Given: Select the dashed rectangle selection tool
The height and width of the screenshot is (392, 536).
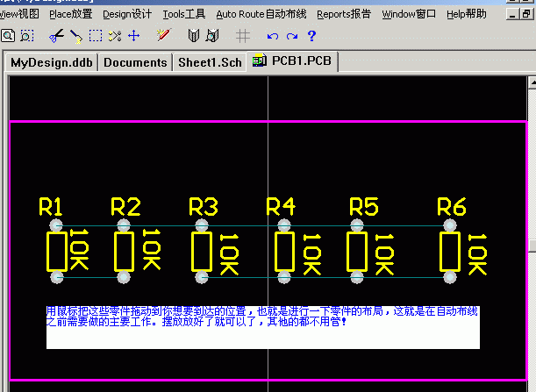Looking at the screenshot, I should click(96, 36).
